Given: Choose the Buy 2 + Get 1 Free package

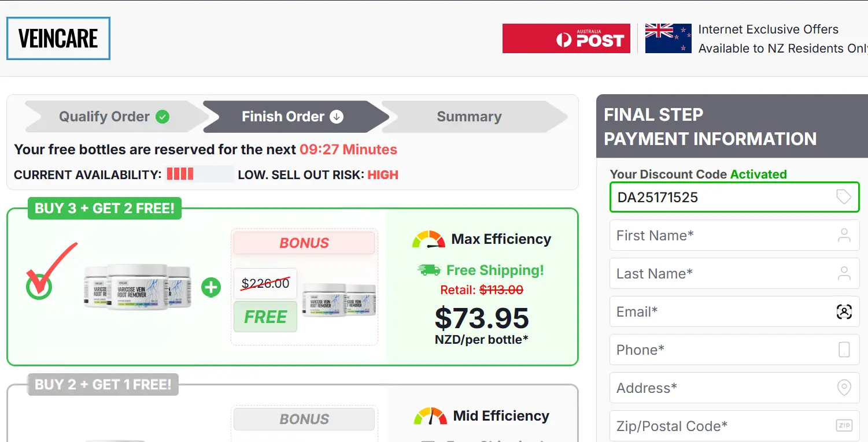Looking at the screenshot, I should (103, 385).
